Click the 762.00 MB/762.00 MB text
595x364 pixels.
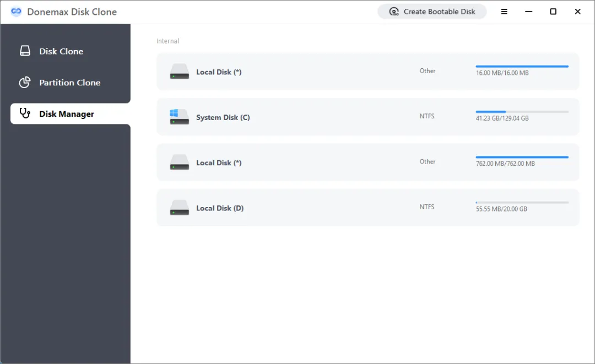pos(505,164)
